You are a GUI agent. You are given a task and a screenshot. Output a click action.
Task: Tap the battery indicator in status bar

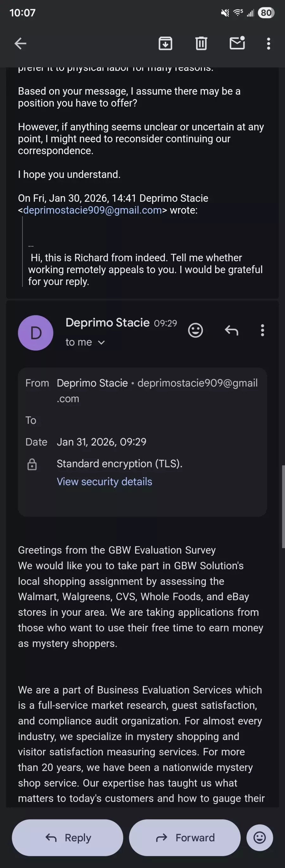pos(266,13)
